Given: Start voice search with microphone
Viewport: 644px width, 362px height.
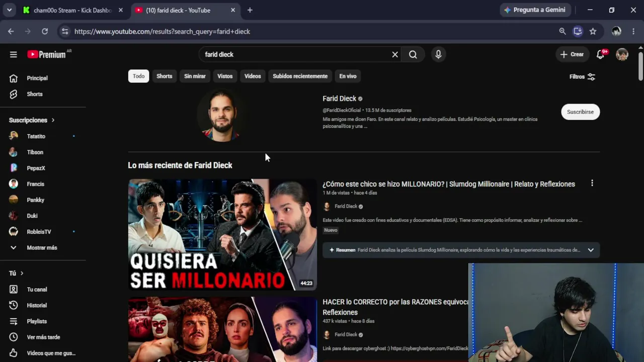Looking at the screenshot, I should (438, 54).
